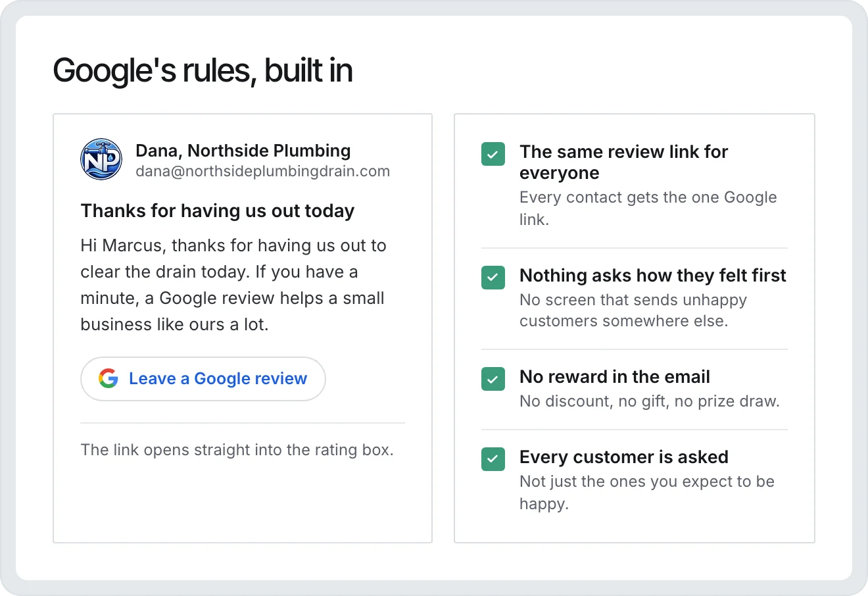Click the text 'Not just the ones you expect to be happy.'

click(647, 492)
